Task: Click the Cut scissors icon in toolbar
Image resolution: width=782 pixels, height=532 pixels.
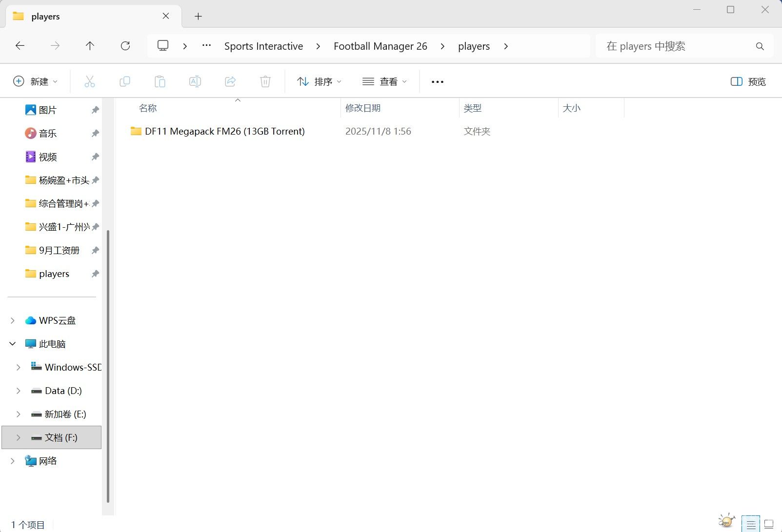Action: tap(90, 81)
